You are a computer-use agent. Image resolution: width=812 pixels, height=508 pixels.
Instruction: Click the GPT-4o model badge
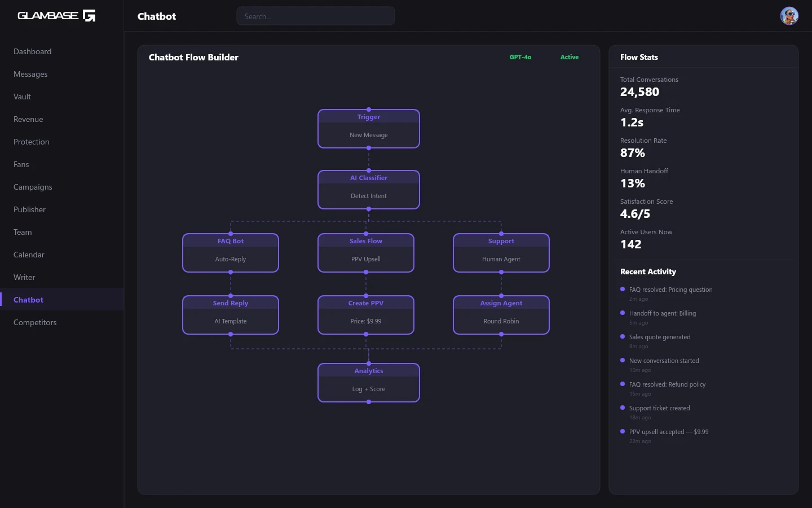[x=520, y=57]
